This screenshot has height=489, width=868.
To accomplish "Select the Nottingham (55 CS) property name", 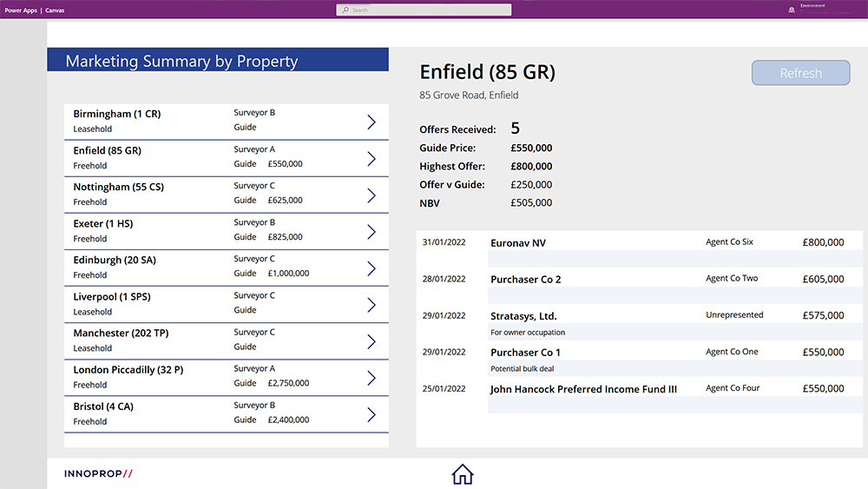I will [118, 187].
